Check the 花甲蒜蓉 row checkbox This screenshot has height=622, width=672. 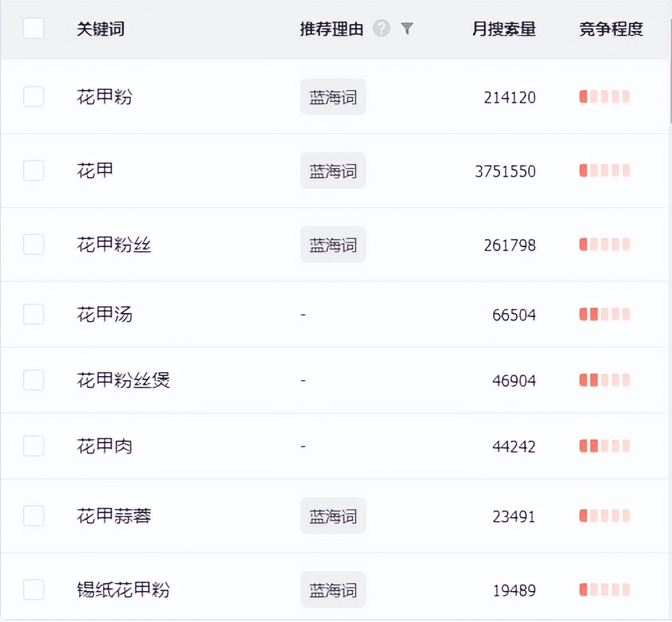(34, 515)
